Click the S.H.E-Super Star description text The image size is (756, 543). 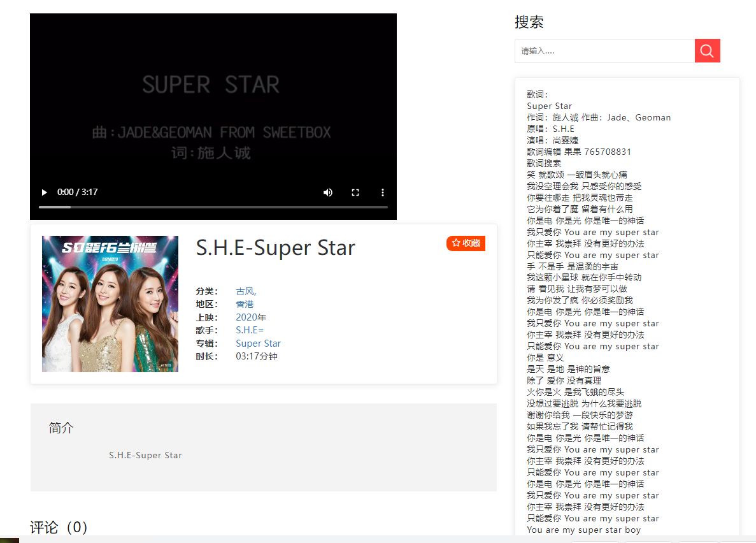(x=145, y=455)
